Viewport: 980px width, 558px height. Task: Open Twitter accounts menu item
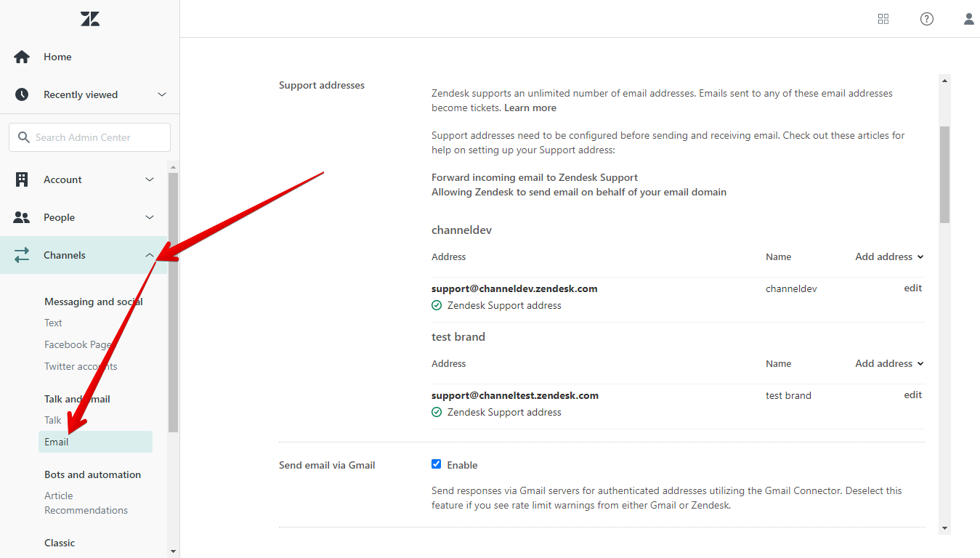point(81,366)
